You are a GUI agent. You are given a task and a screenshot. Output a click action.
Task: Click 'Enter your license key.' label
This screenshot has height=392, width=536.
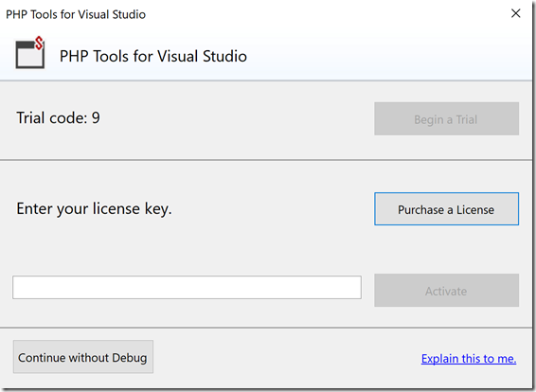94,208
